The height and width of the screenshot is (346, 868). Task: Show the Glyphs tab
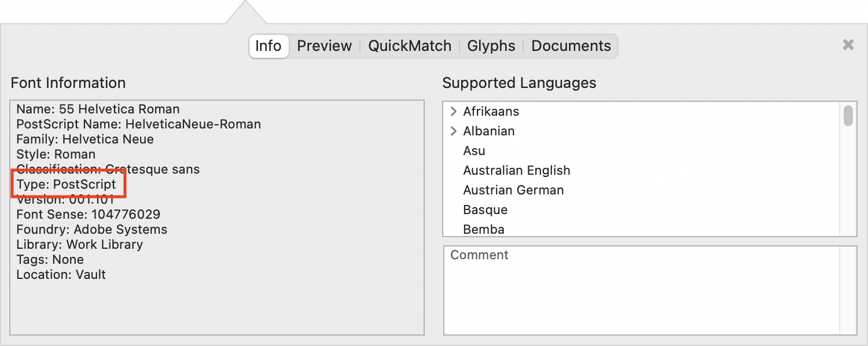(491, 46)
